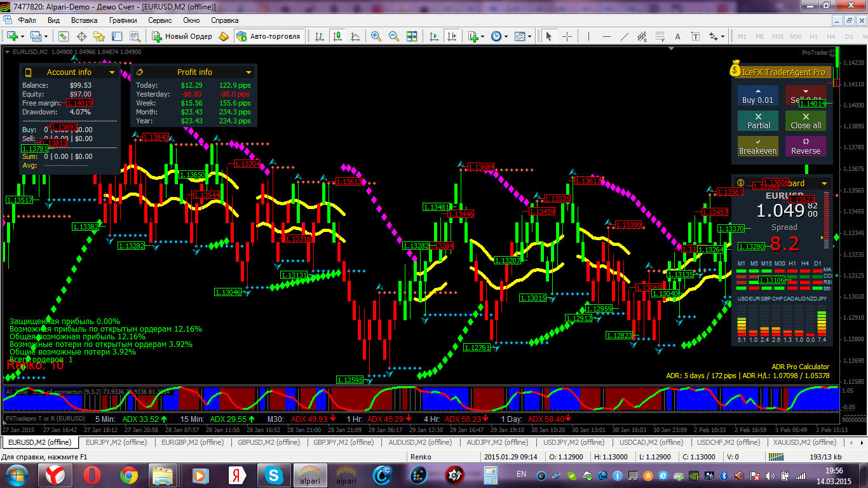The height and width of the screenshot is (488, 868).
Task: Click the Breakeven button
Action: point(758,147)
